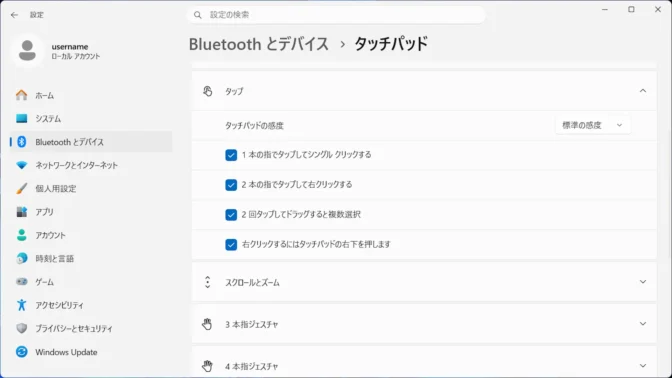Expand the 4 本指ジェスチャ chevron
672x378 pixels.
click(643, 366)
